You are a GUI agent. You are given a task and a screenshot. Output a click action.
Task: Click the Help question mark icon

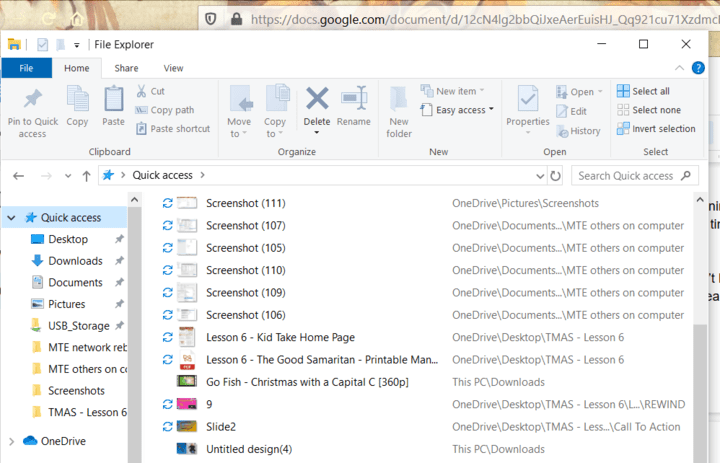[x=698, y=68]
